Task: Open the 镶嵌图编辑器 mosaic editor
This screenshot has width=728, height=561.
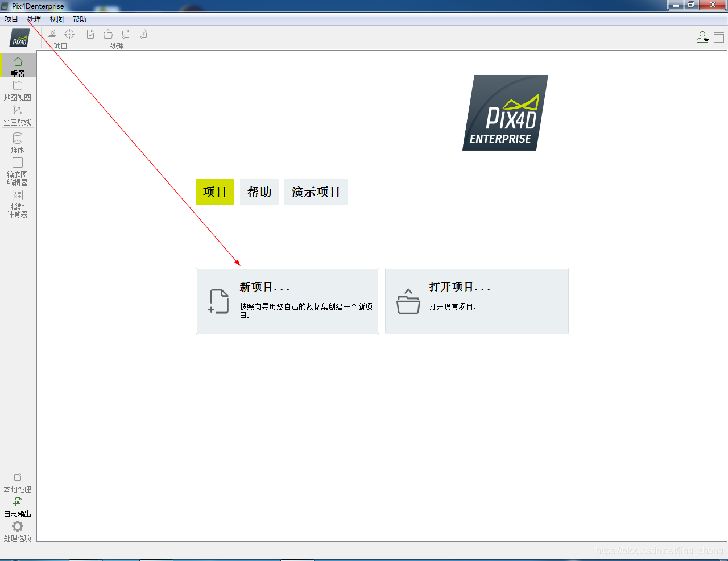Action: [18, 171]
